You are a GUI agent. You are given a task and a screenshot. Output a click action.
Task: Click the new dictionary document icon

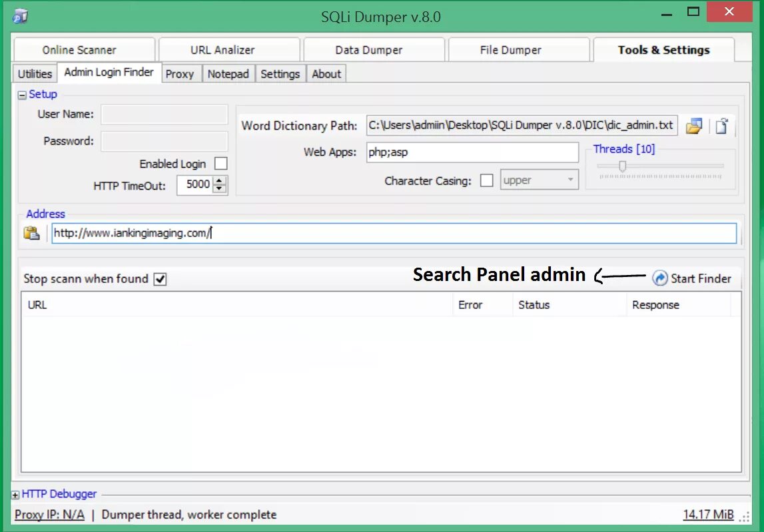(721, 126)
